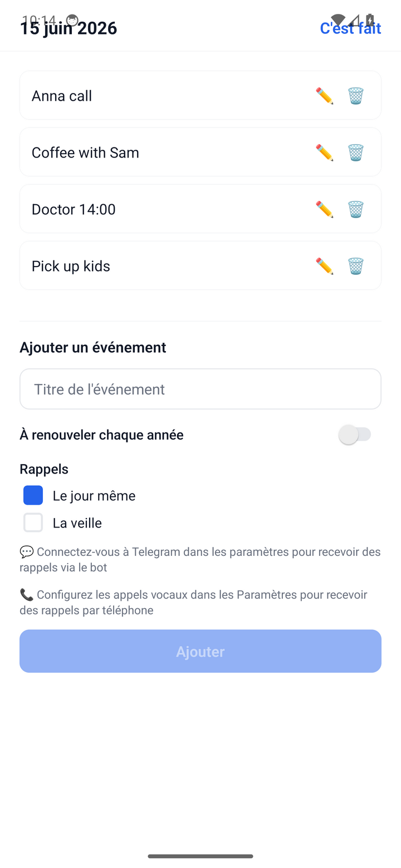This screenshot has width=401, height=868.
Task: Tap the Telegram connection hint text
Action: (200, 560)
